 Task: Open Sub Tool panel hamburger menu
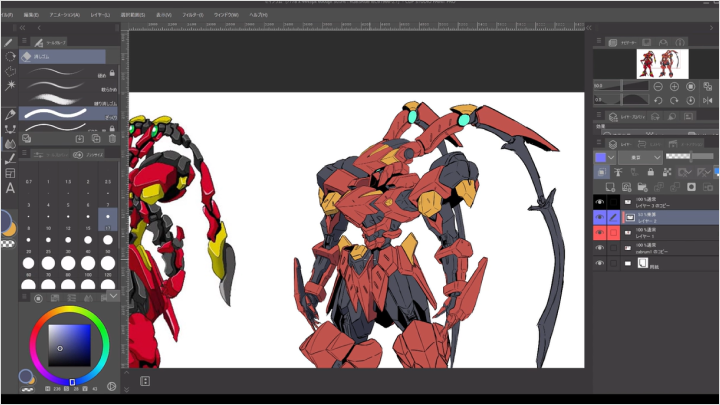pos(24,41)
